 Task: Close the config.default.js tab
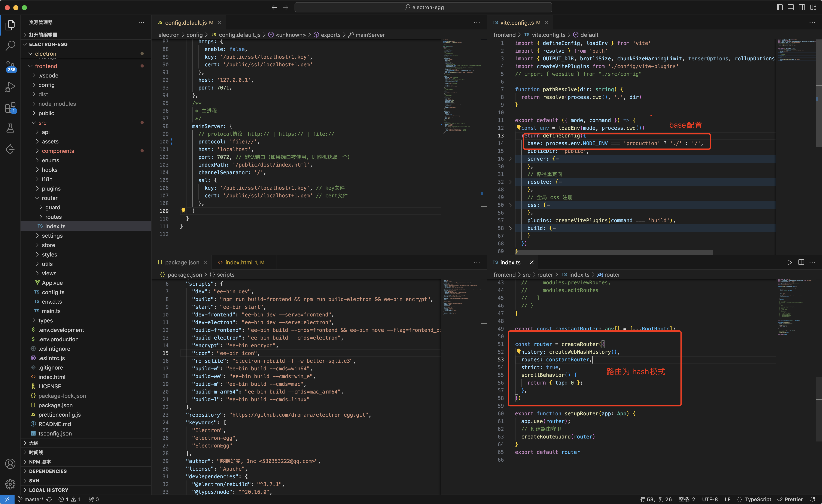[x=219, y=22]
